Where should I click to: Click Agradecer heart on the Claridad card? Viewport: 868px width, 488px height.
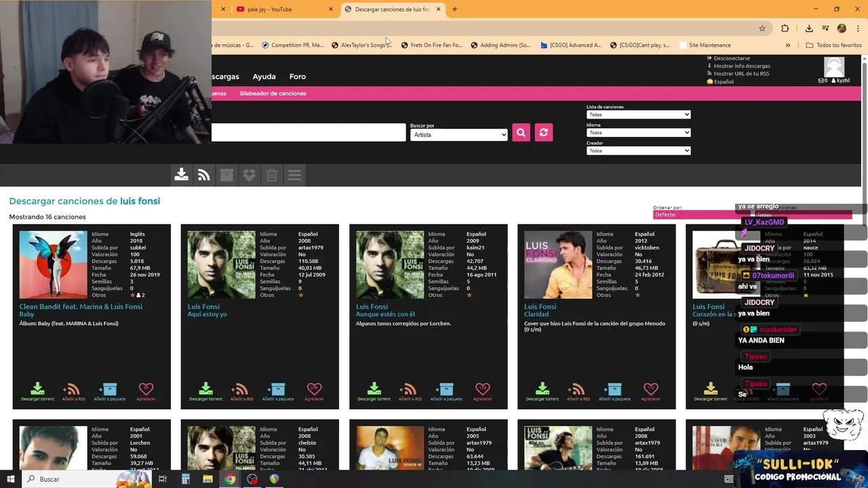[650, 391]
